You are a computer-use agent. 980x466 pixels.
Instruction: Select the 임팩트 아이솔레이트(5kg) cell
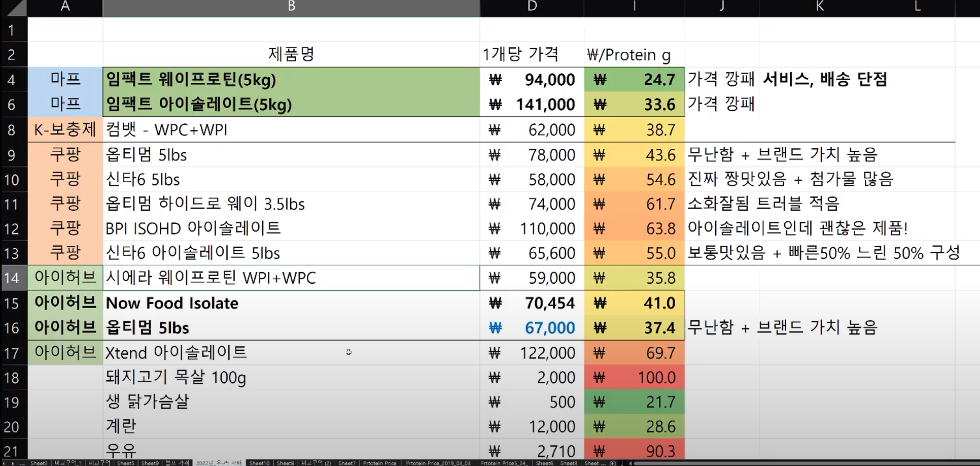(x=291, y=105)
